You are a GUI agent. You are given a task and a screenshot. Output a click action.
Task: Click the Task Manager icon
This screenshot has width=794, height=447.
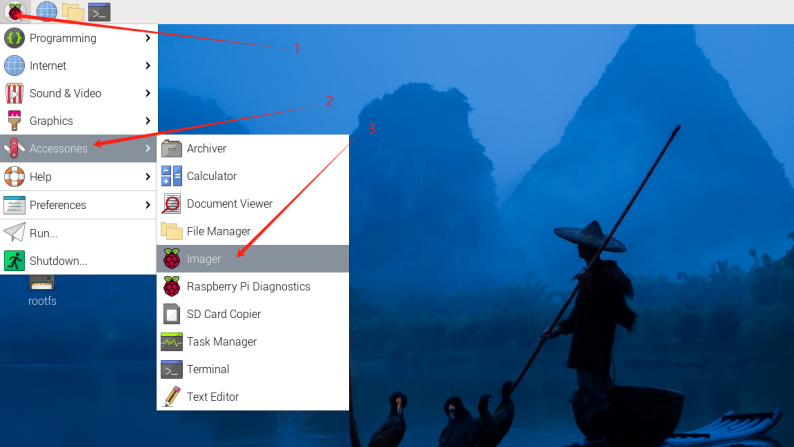[x=171, y=341]
